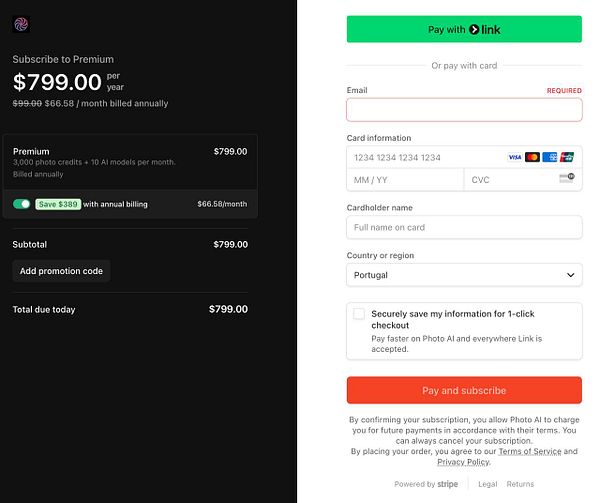Screen dimensions: 600x503
Task: Focus the Email input field
Action: click(464, 110)
